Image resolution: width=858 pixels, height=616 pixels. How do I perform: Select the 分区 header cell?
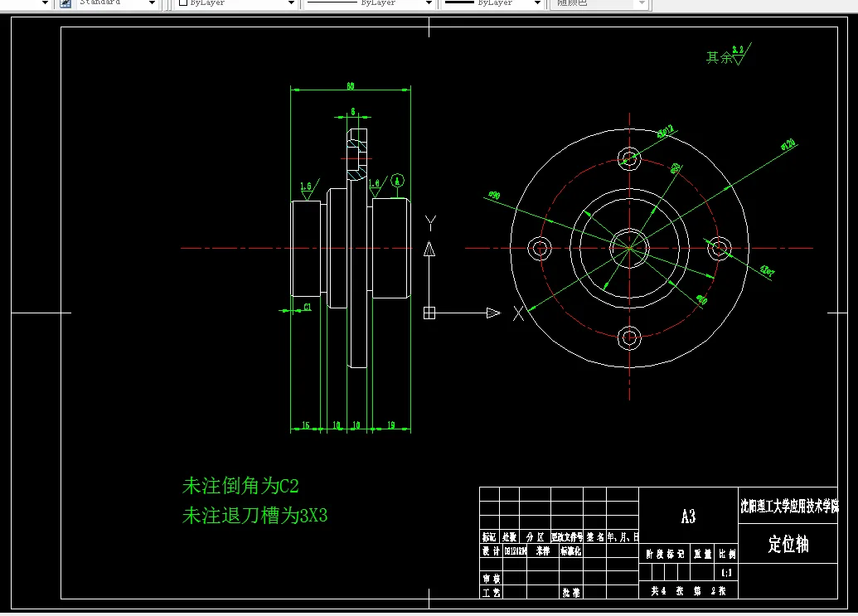pyautogui.click(x=535, y=537)
